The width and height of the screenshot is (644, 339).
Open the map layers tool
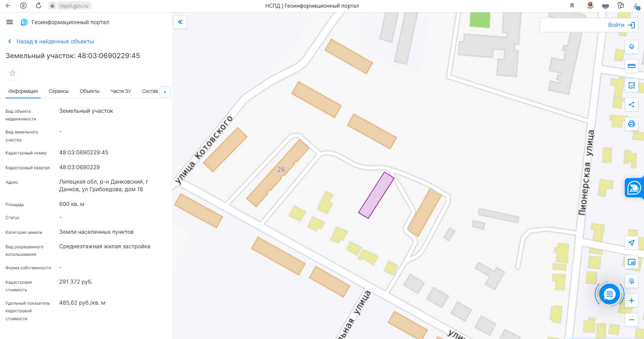[632, 46]
